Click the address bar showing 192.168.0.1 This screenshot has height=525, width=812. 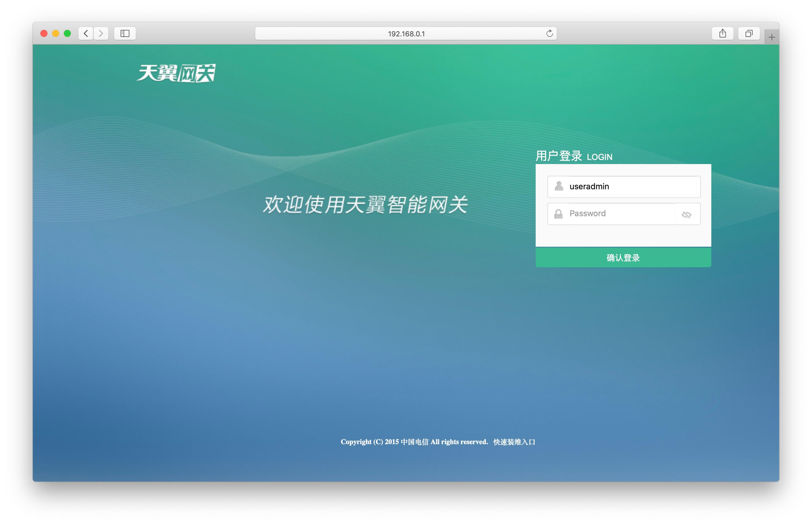(406, 33)
